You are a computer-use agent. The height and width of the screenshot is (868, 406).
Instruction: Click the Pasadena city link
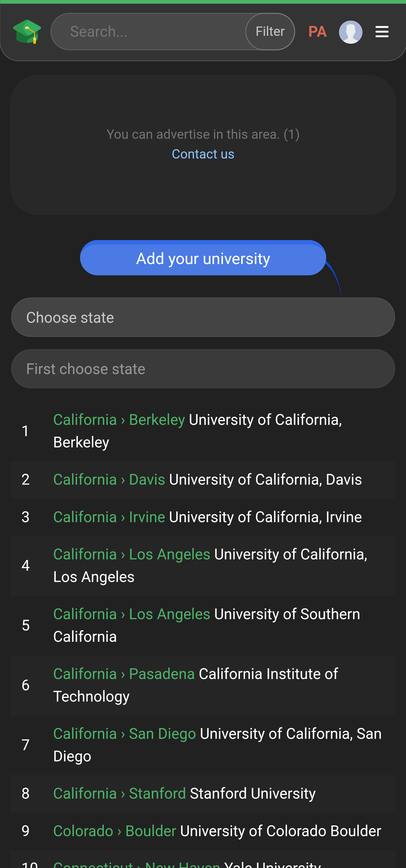coord(162,674)
